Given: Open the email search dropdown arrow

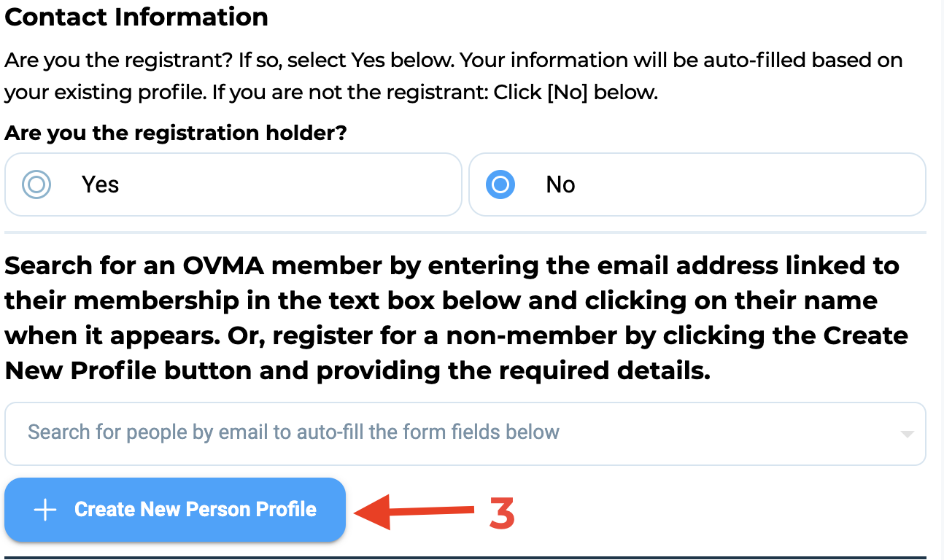Looking at the screenshot, I should click(x=907, y=434).
